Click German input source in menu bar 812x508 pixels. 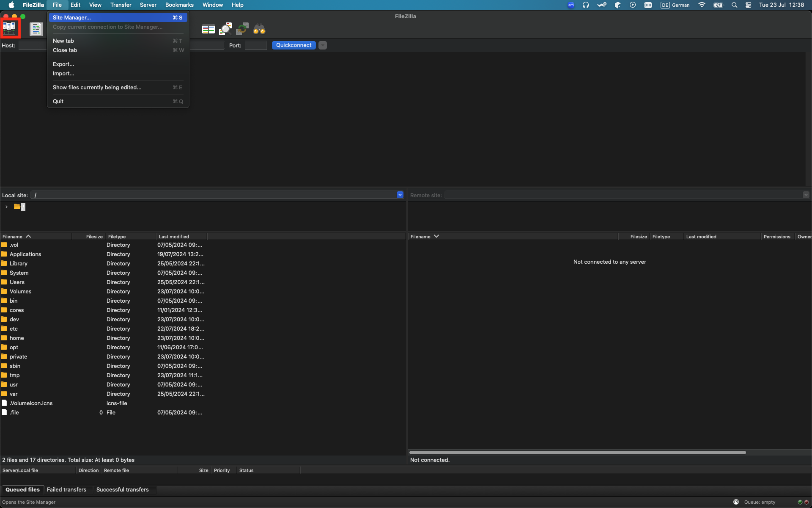pos(675,5)
